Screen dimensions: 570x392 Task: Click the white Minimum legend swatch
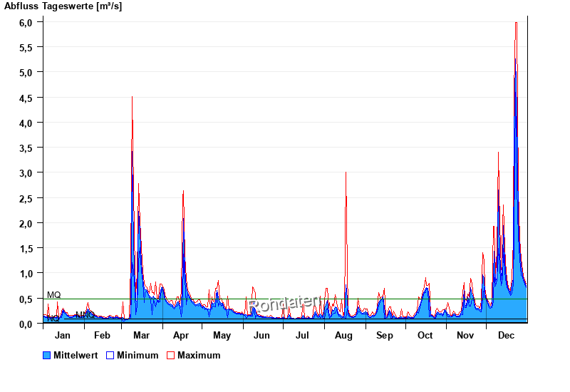pos(110,356)
